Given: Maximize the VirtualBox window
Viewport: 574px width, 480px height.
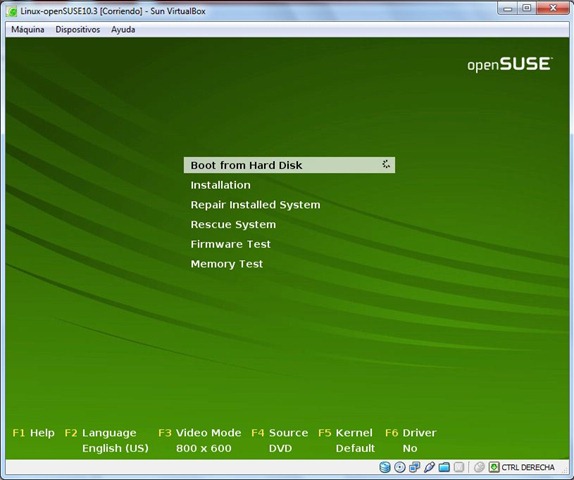Looking at the screenshot, I should 526,9.
